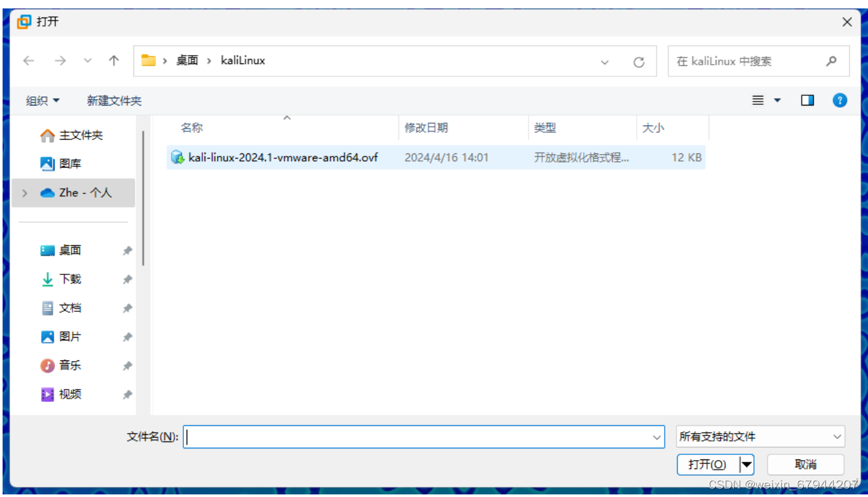Click the 2024/4/16 14:01 date cell
The width and height of the screenshot is (868, 497).
[446, 157]
